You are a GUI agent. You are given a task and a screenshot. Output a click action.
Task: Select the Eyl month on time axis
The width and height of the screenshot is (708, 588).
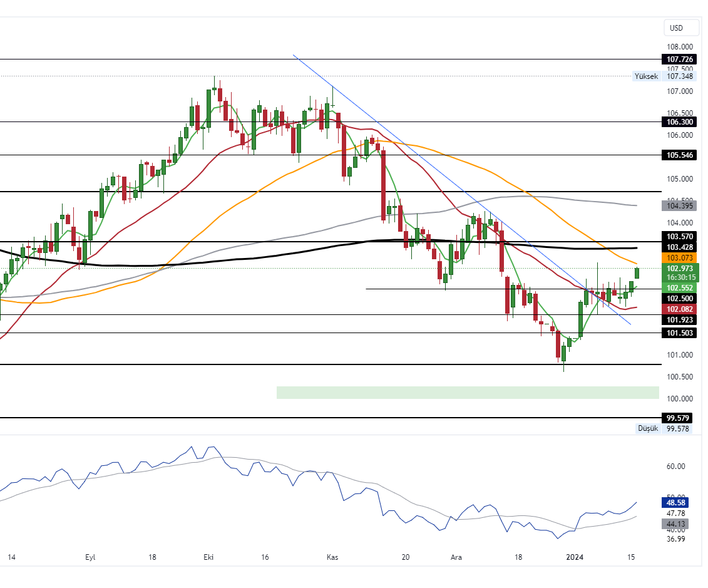(x=91, y=557)
